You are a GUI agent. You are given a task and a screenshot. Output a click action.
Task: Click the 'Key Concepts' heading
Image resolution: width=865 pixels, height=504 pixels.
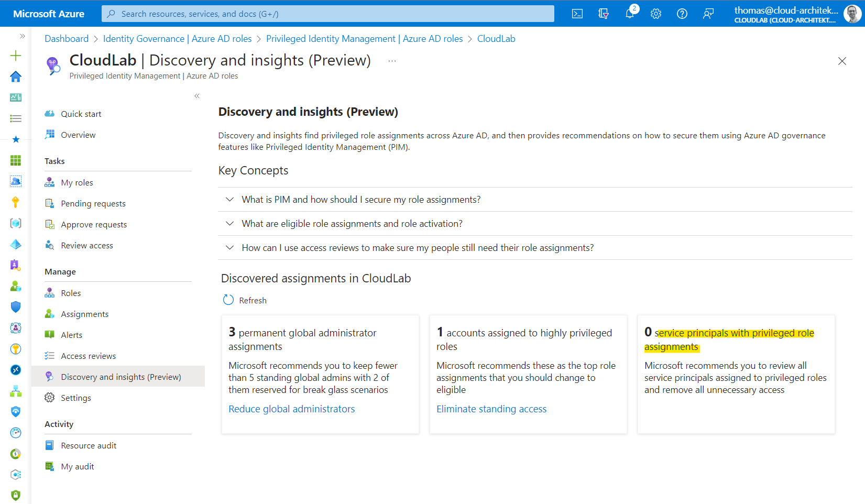253,170
